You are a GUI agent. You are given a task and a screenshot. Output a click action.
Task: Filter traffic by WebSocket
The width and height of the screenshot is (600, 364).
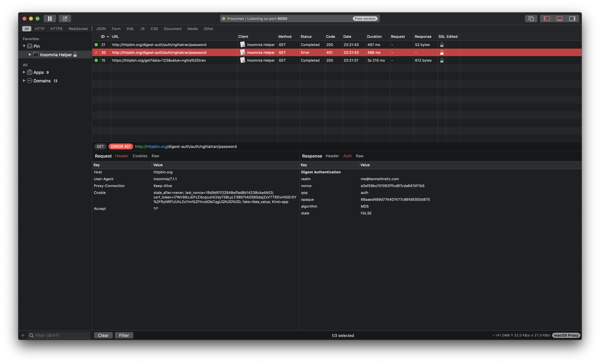click(x=78, y=29)
